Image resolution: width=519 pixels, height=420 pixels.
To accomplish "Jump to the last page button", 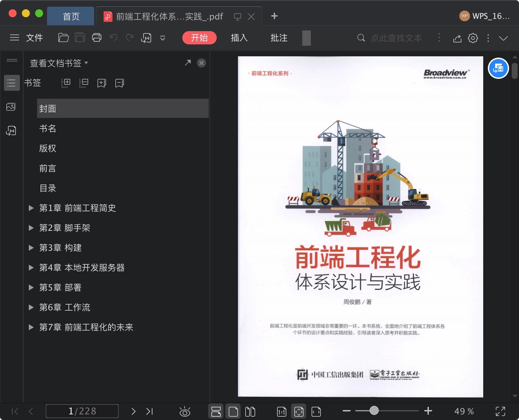I will 149,411.
